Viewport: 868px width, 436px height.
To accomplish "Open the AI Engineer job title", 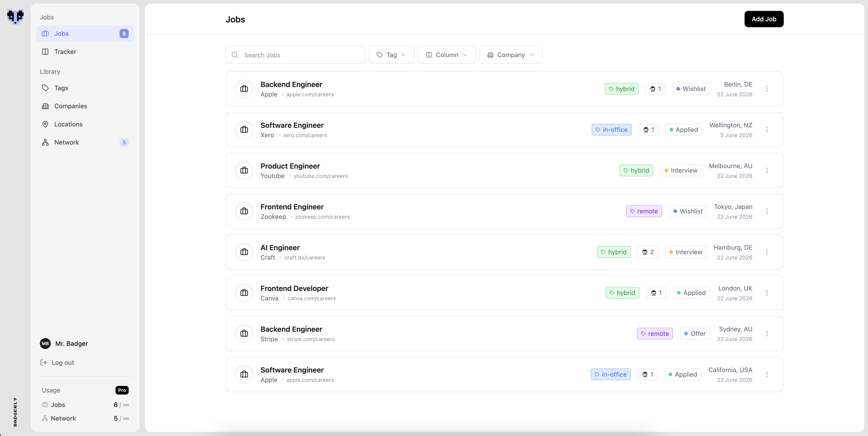I will [x=280, y=247].
